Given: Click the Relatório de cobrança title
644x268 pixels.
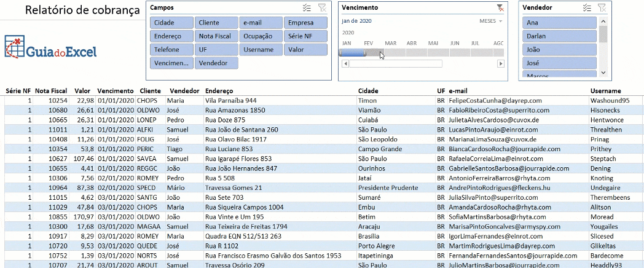Looking at the screenshot, I should point(82,10).
